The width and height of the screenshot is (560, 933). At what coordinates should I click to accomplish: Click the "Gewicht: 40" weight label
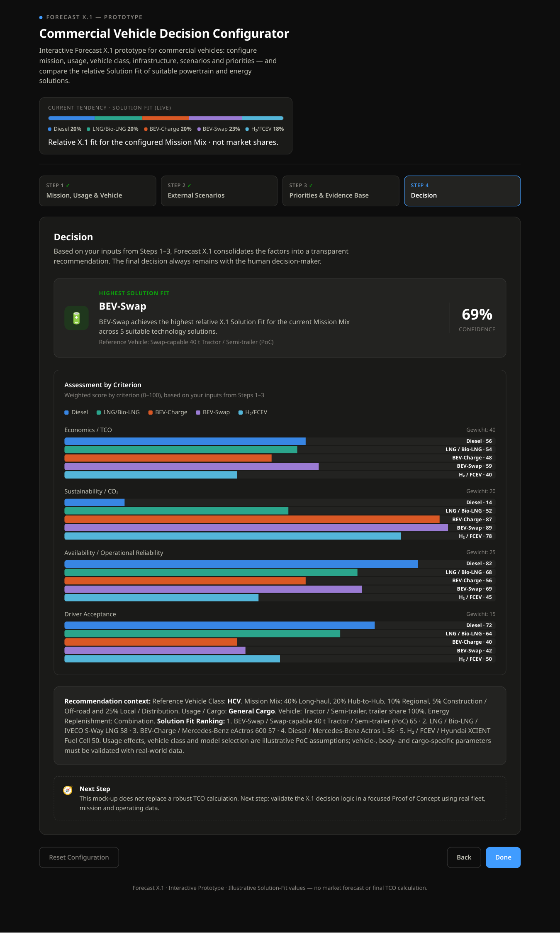(x=481, y=430)
